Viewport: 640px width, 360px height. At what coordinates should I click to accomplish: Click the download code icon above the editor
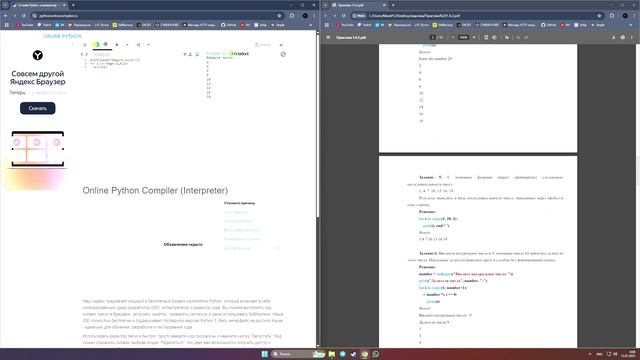(197, 54)
